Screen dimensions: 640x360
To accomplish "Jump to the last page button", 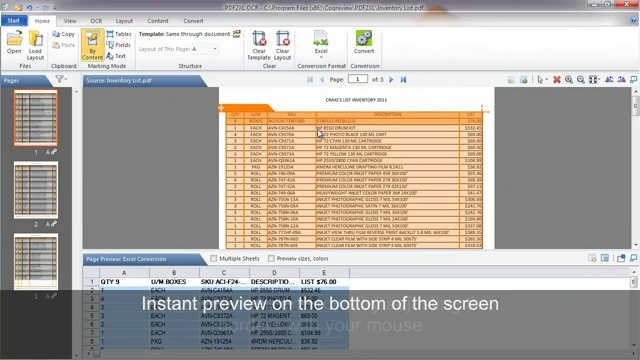I will [x=403, y=80].
